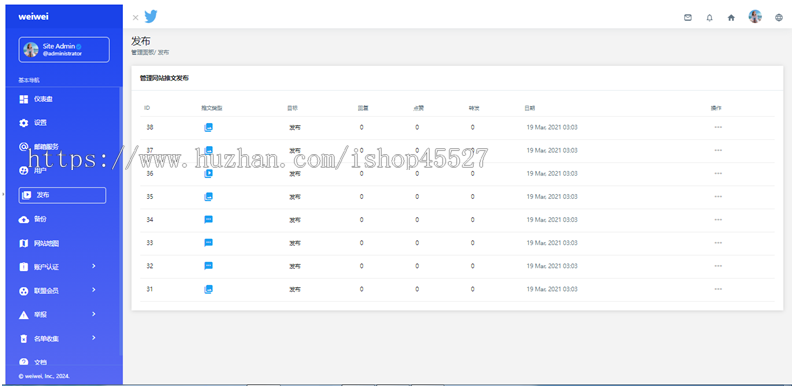
Task: Click the 管理面板 breadcrumb link
Action: click(x=142, y=52)
